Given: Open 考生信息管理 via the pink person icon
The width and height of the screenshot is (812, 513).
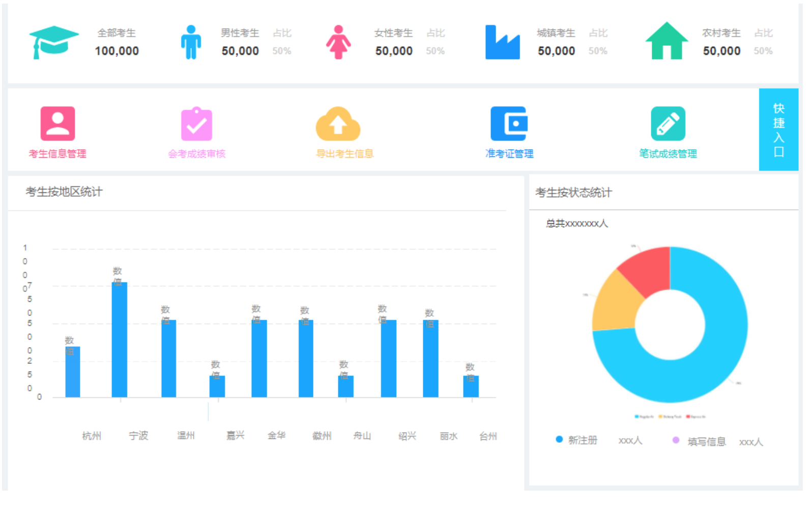Looking at the screenshot, I should pyautogui.click(x=57, y=124).
